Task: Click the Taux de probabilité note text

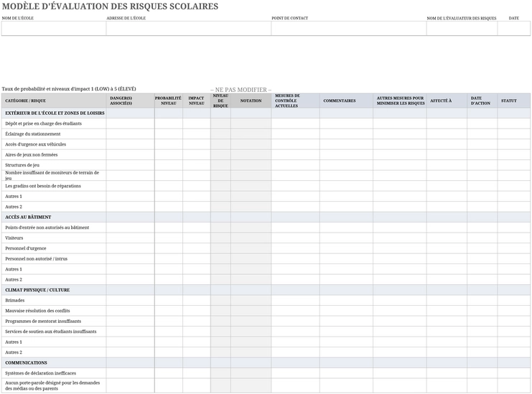Action: pos(69,89)
